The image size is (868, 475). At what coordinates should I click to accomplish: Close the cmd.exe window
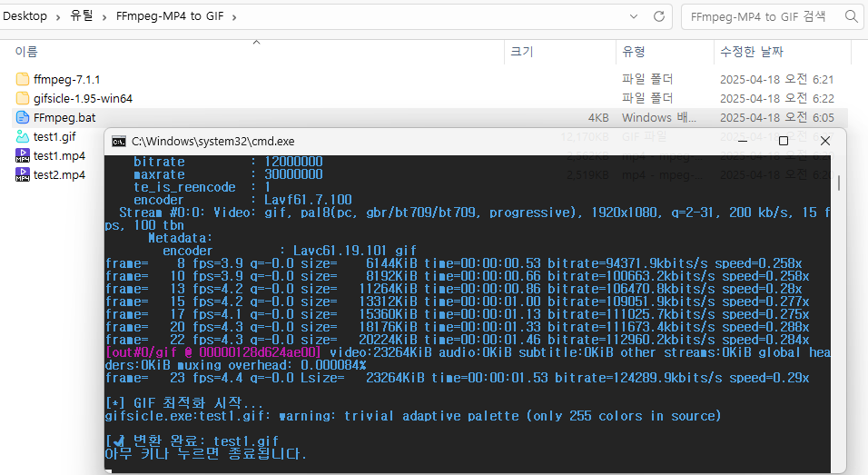click(x=824, y=141)
